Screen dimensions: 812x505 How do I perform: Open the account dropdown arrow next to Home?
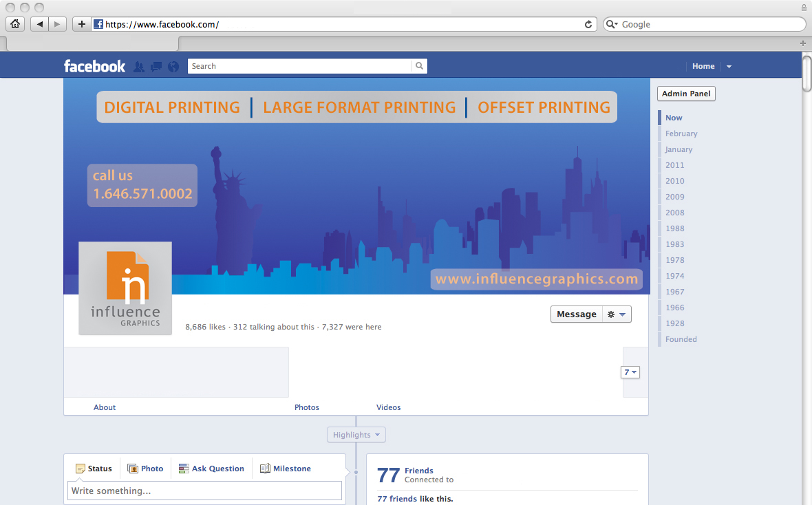[729, 66]
